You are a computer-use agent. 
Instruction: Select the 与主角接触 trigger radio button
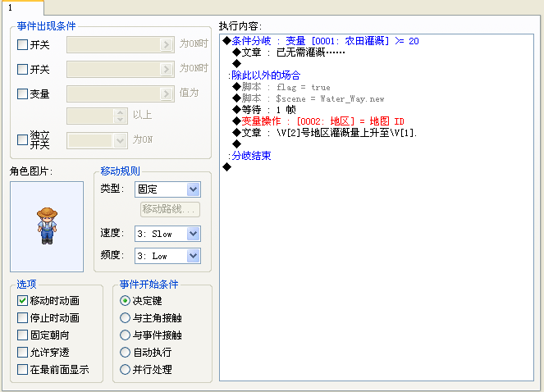click(125, 317)
